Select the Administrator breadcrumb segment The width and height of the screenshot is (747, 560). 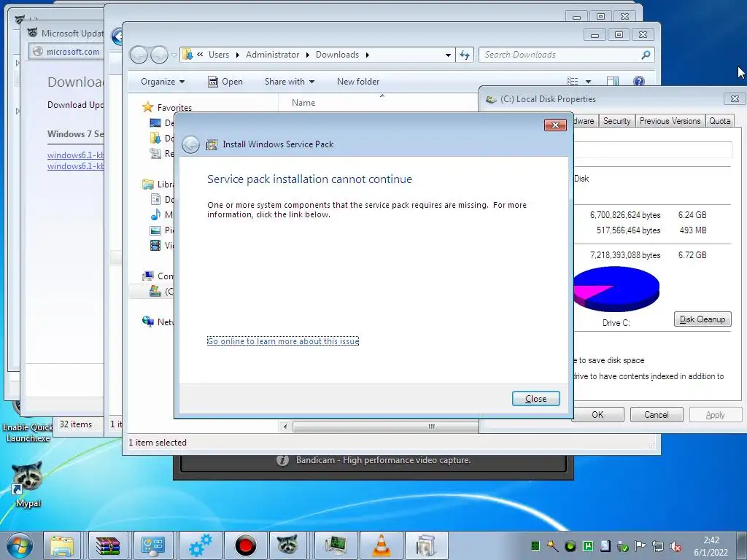click(273, 55)
